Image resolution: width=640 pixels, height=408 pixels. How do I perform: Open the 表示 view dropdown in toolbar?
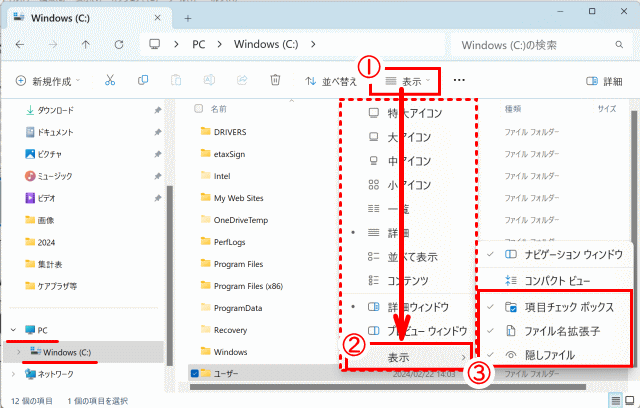click(408, 81)
